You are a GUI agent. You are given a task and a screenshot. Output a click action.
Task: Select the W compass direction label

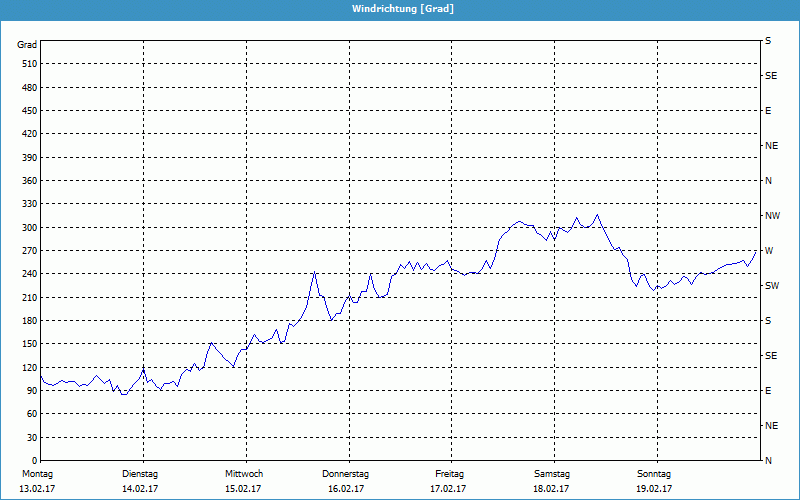(769, 251)
